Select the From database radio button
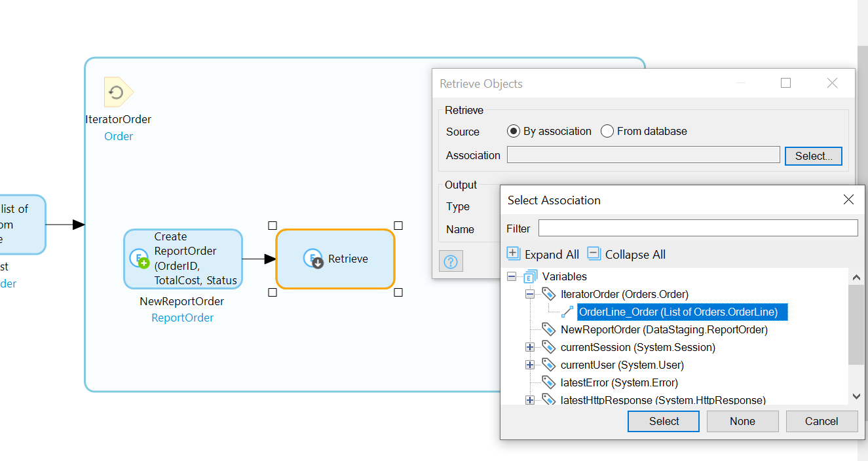868x461 pixels. coord(607,131)
